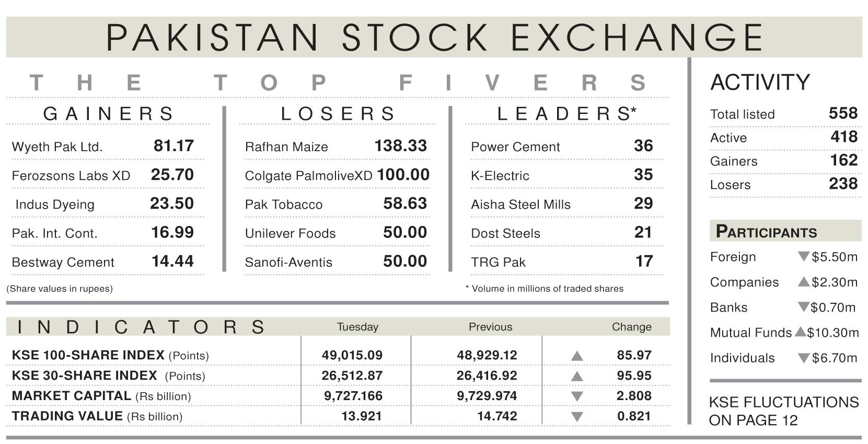Click the Tuesday column header in Indicators
This screenshot has height=444, width=868.
357,327
